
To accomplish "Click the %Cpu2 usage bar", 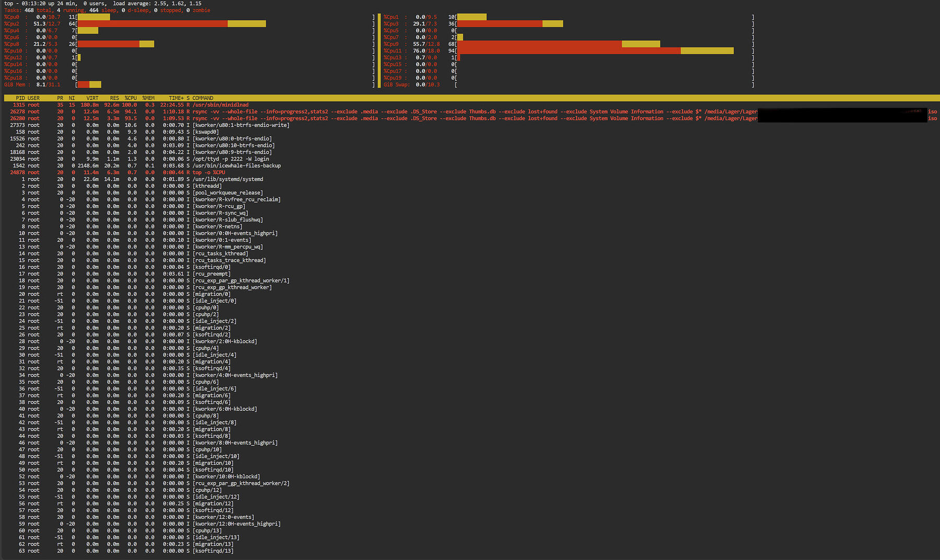I will 172,23.
